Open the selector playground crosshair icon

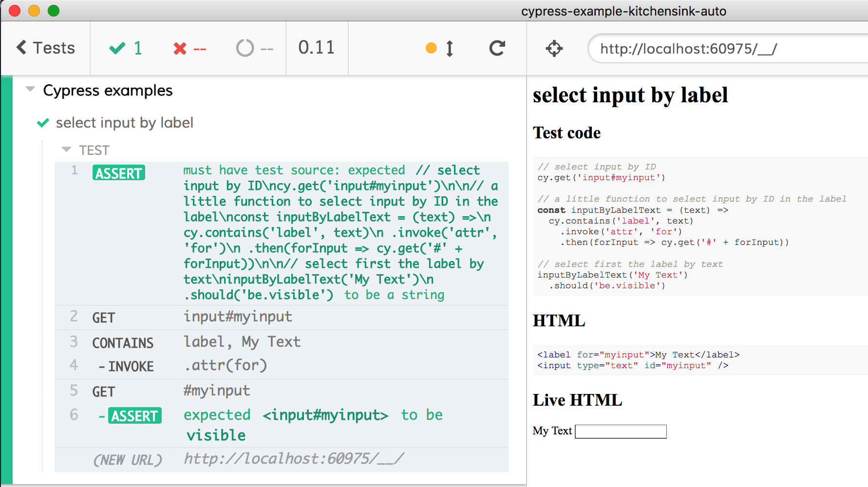[x=554, y=48]
